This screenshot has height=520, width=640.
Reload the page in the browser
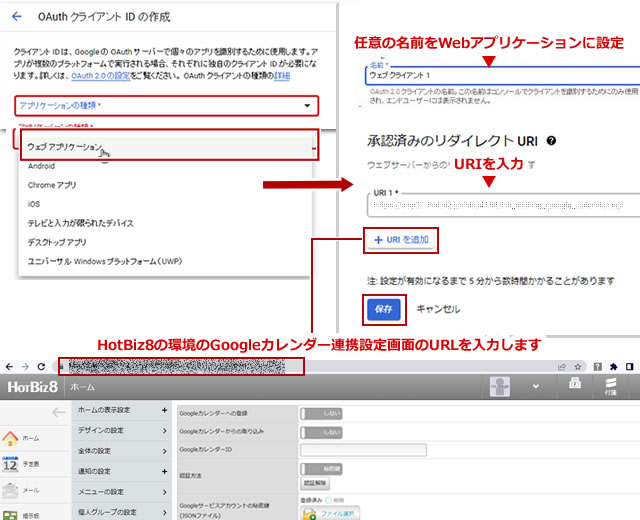(41, 367)
